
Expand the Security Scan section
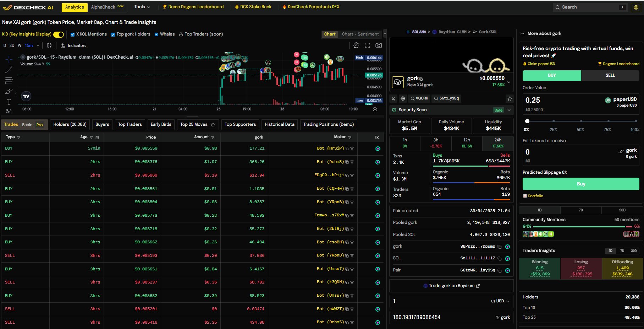pyautogui.click(x=509, y=110)
